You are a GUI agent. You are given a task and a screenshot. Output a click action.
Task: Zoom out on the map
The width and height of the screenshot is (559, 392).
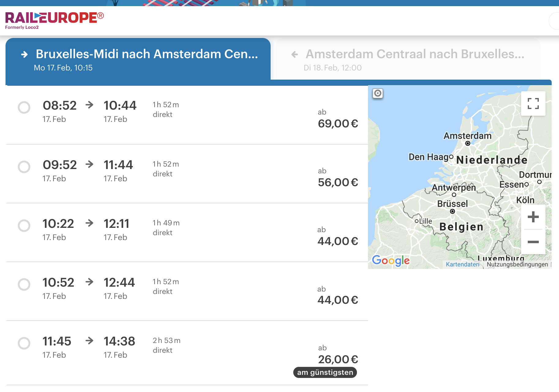pos(533,242)
